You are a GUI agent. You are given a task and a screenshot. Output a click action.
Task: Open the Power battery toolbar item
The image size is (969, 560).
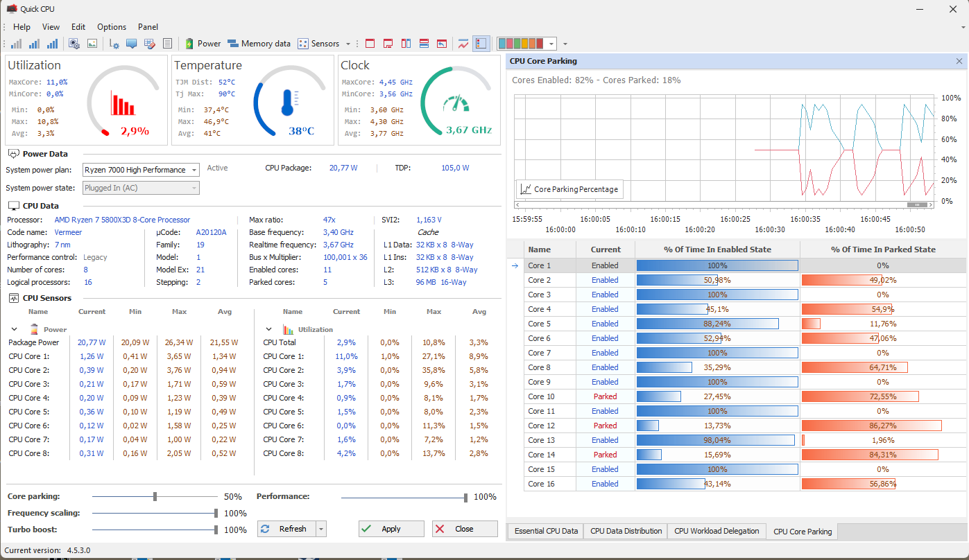coord(203,44)
